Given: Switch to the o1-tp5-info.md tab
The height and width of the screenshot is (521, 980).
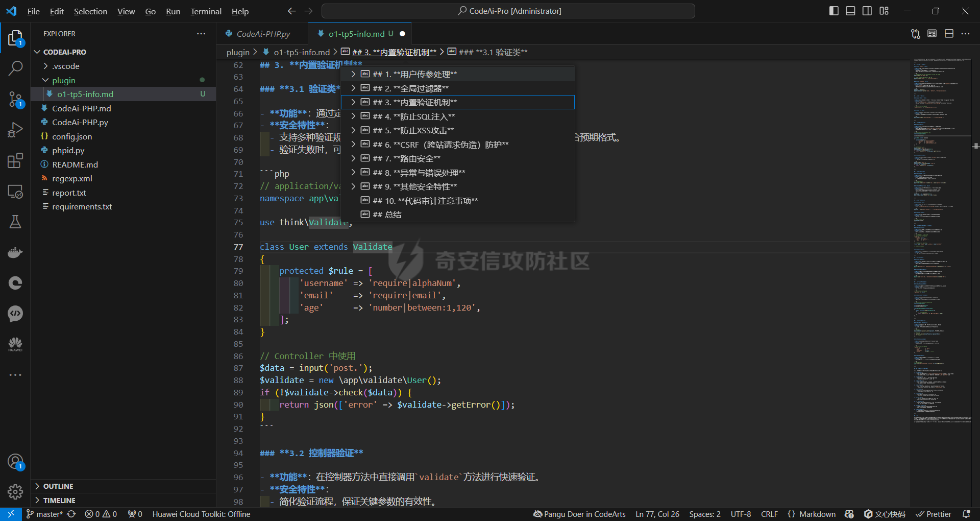Looking at the screenshot, I should tap(360, 34).
